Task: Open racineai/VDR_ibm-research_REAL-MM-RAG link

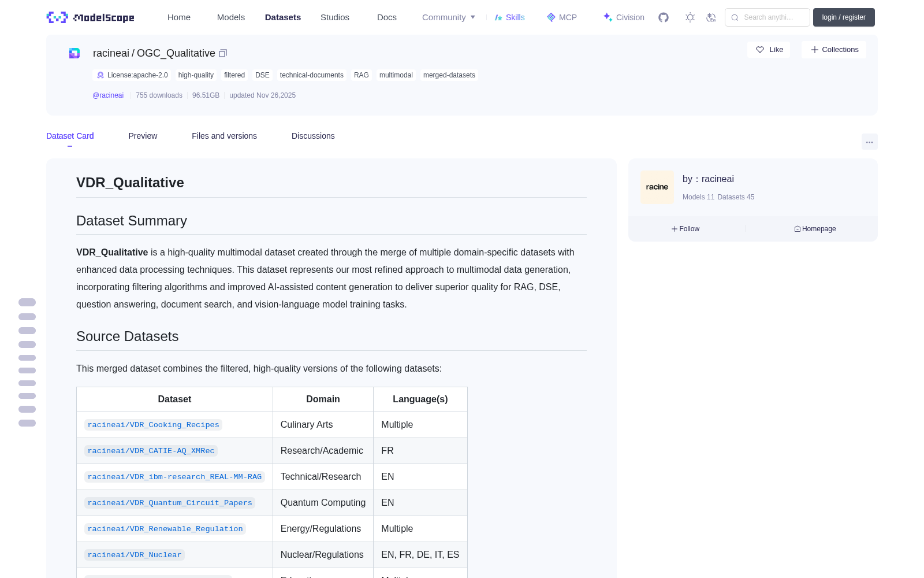Action: tap(174, 477)
